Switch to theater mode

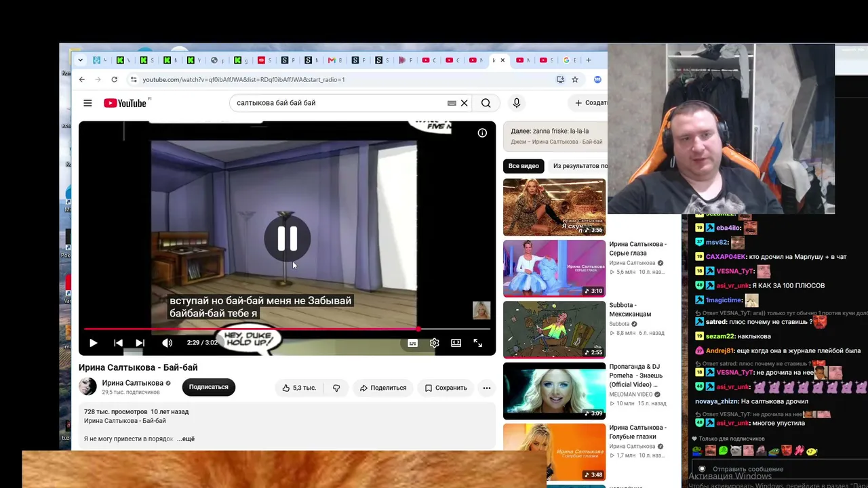coord(456,343)
